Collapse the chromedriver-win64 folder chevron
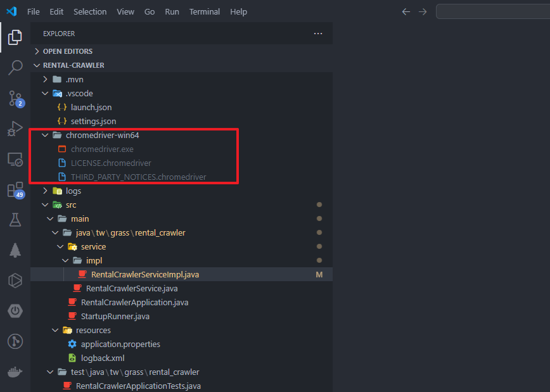The width and height of the screenshot is (550, 392). click(x=45, y=135)
